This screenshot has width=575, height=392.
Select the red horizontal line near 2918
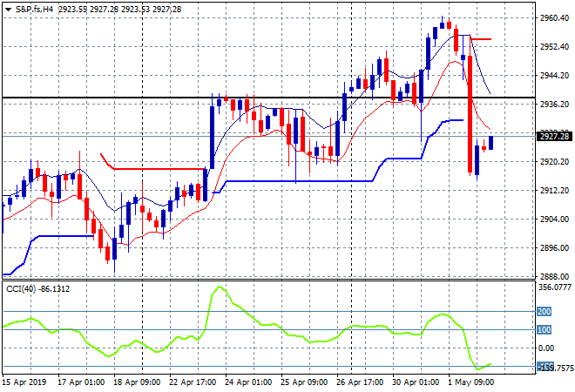pyautogui.click(x=158, y=169)
